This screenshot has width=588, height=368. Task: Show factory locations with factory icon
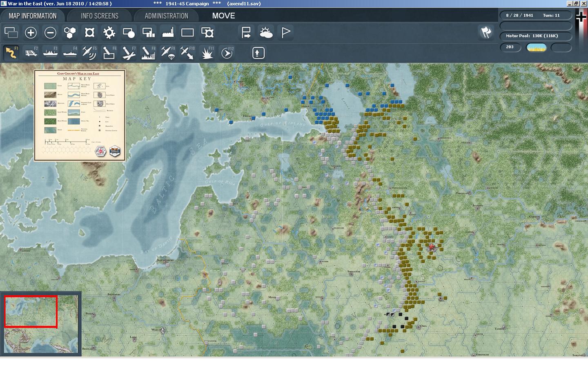[168, 32]
